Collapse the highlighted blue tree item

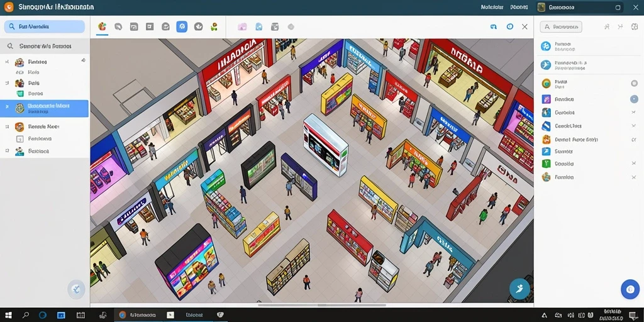(6, 106)
